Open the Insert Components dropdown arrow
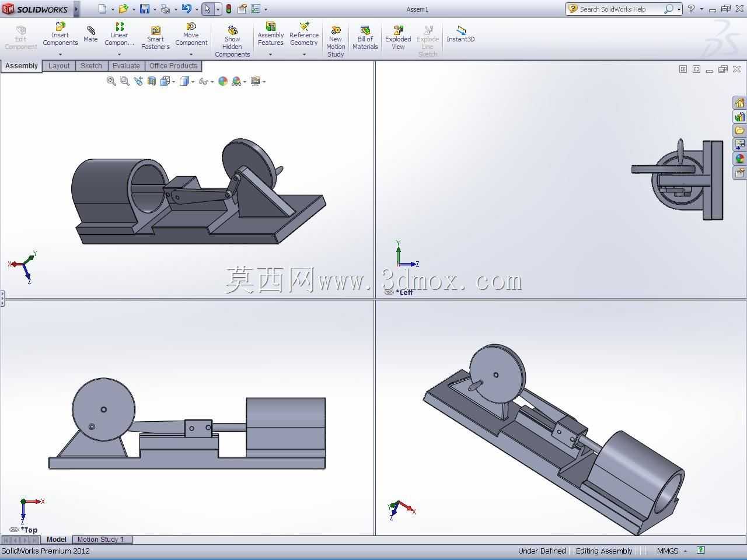Image resolution: width=747 pixels, height=560 pixels. tap(60, 54)
